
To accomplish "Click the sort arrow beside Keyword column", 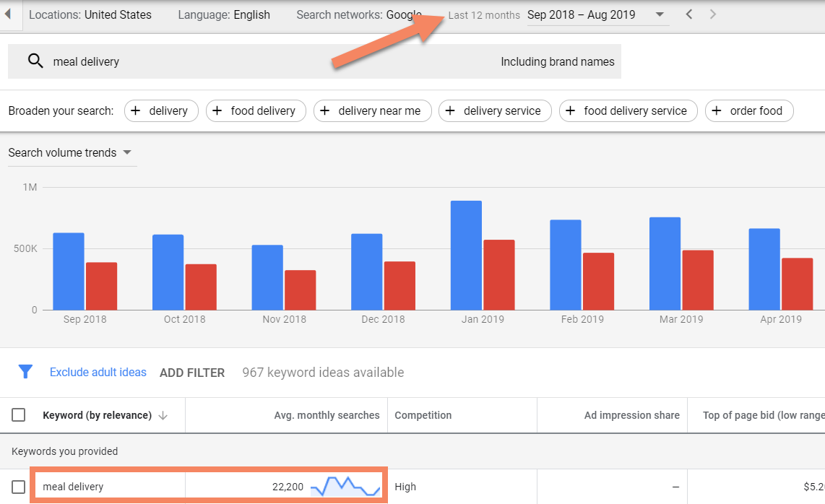I will [x=163, y=415].
